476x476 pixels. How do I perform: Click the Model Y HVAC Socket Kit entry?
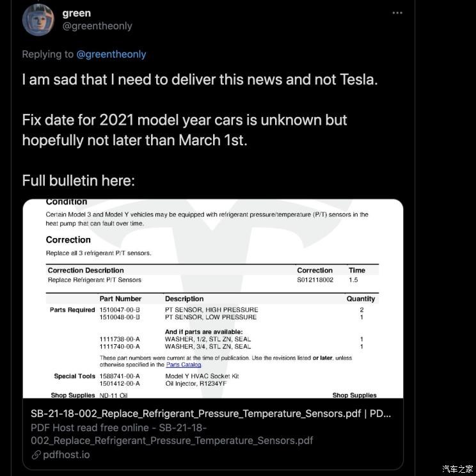pyautogui.click(x=202, y=376)
